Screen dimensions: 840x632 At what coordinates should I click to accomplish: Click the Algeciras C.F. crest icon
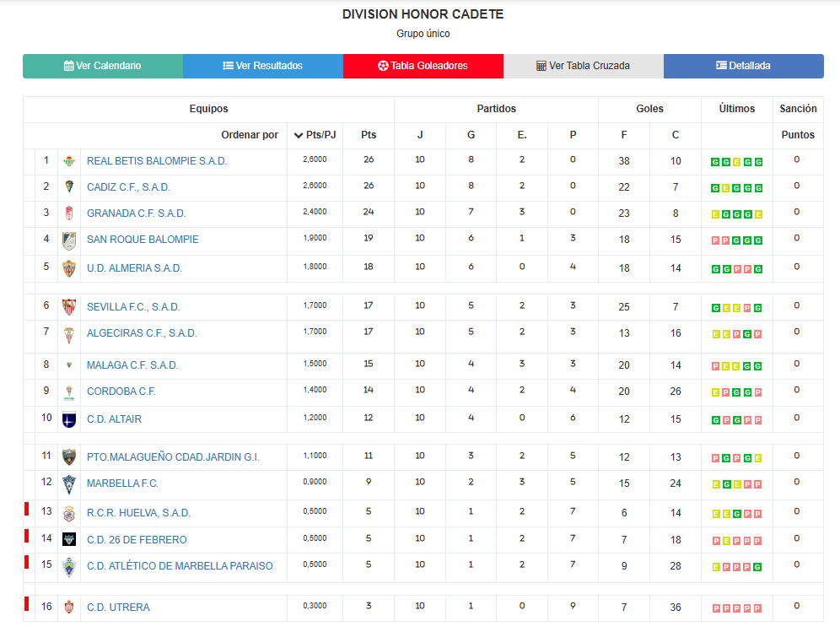pos(69,335)
